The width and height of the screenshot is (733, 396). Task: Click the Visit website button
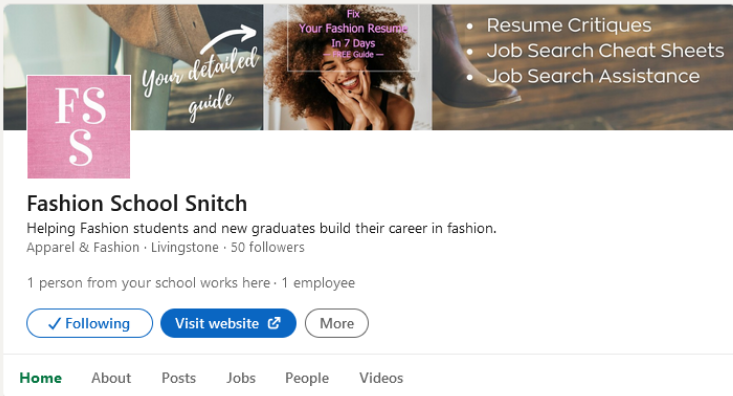point(228,323)
